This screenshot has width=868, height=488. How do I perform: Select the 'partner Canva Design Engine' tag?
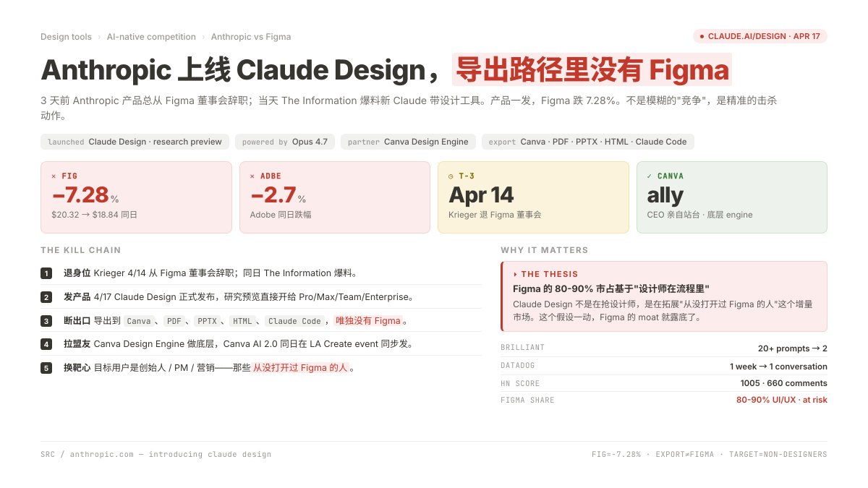(408, 142)
